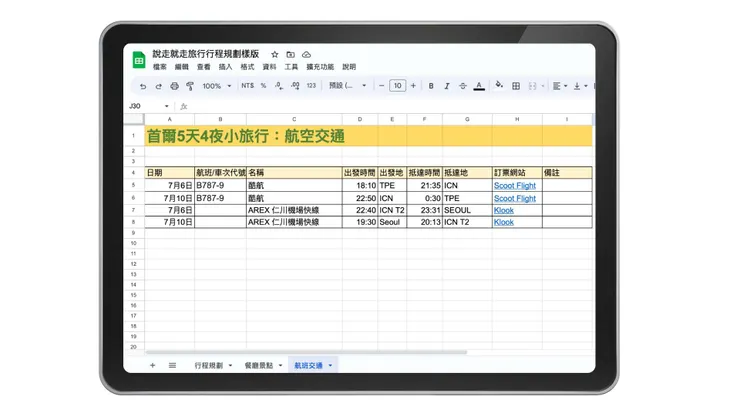Open 行程規劃 tab options arrow
The width and height of the screenshot is (740, 416).
pyautogui.click(x=230, y=365)
